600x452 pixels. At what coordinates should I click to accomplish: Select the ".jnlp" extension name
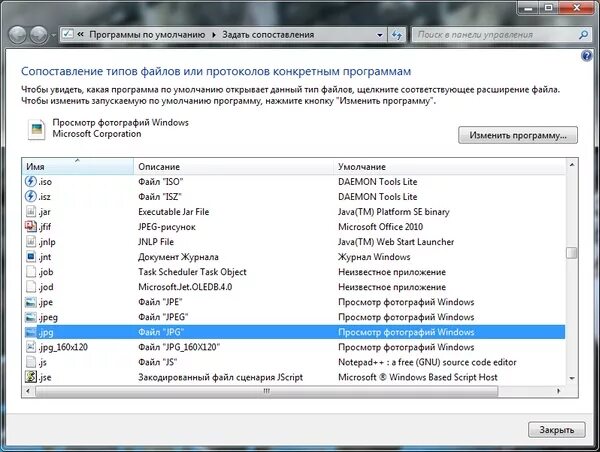47,242
